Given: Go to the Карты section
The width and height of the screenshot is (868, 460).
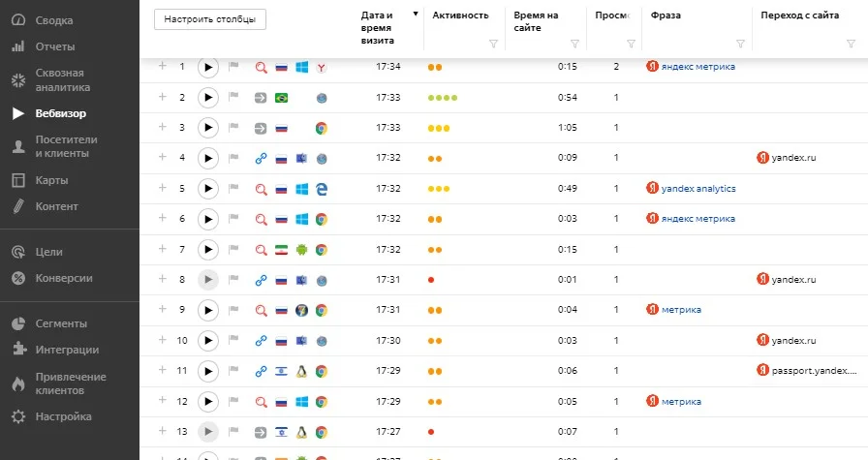Looking at the screenshot, I should tap(50, 180).
